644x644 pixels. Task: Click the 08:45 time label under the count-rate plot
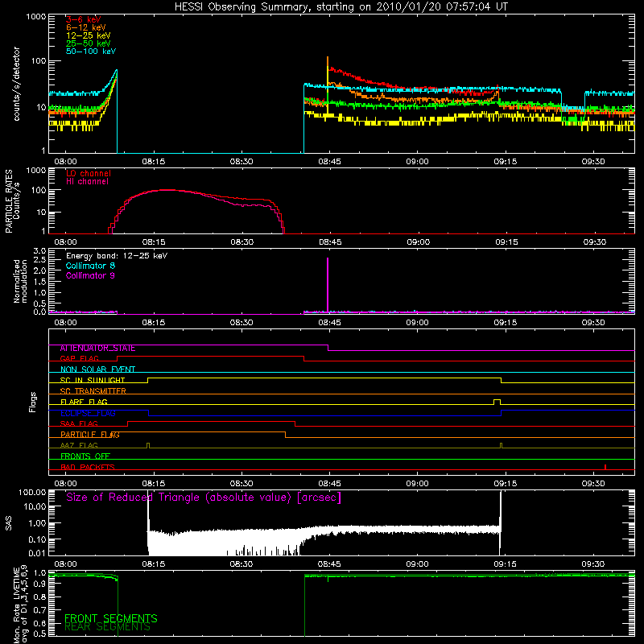click(x=329, y=162)
